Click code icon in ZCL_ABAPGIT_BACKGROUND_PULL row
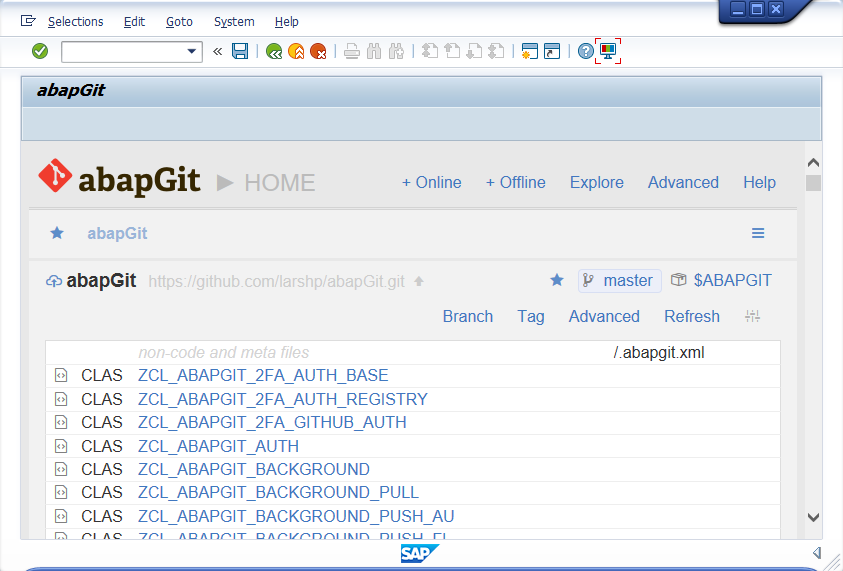The width and height of the screenshot is (843, 571). pyautogui.click(x=61, y=493)
